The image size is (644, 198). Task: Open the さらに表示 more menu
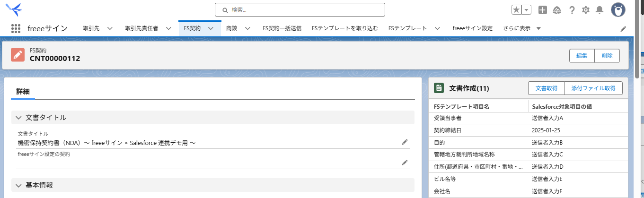point(522,28)
